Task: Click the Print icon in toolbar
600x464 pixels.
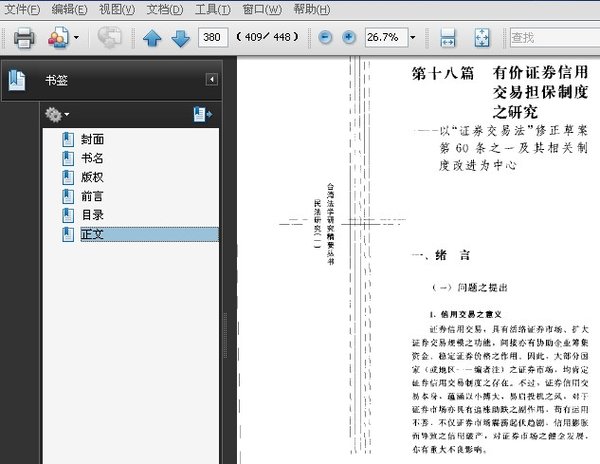Action: [x=25, y=38]
